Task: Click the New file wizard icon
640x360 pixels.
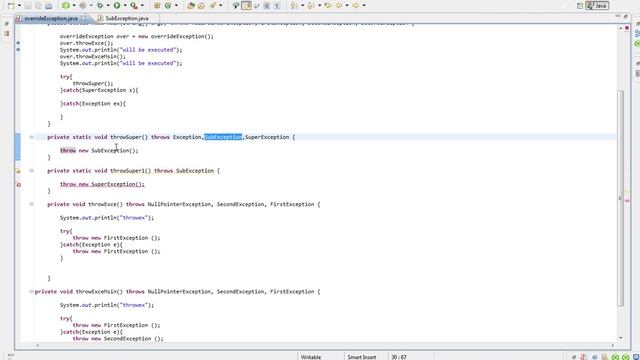Action: pos(11,6)
